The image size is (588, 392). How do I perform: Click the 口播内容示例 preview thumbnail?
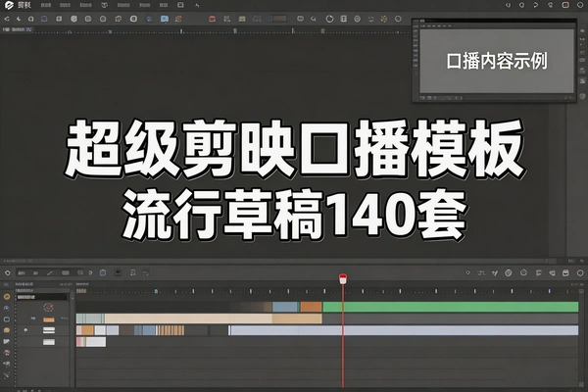click(497, 61)
